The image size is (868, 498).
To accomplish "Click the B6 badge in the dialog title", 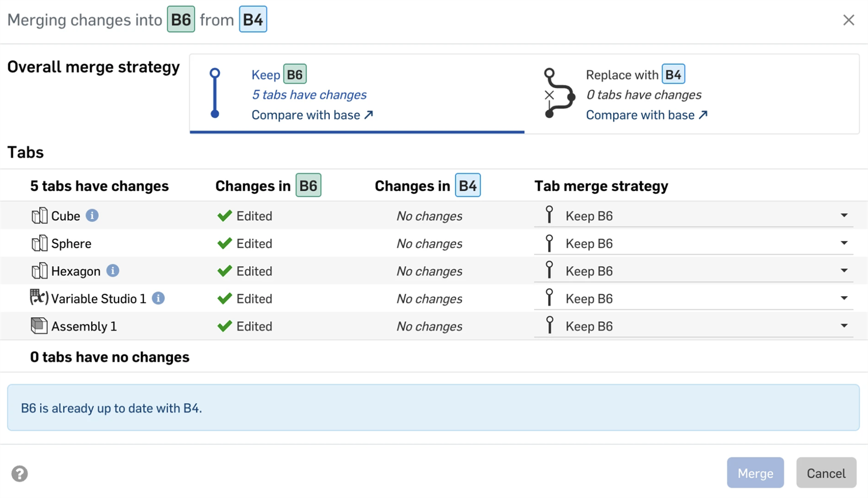I will pos(181,19).
